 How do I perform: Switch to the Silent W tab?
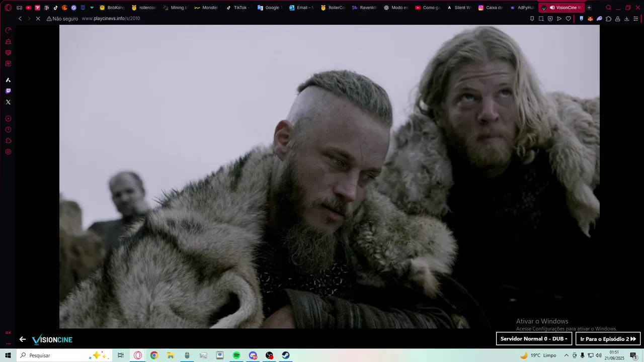click(x=458, y=8)
